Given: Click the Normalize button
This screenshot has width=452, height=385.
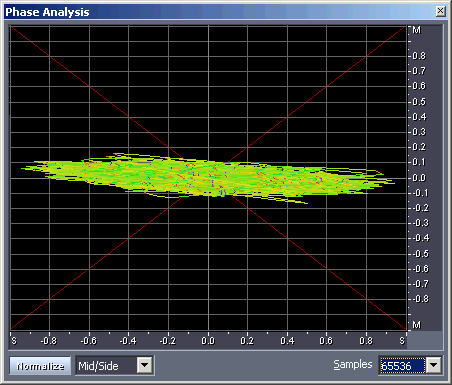Looking at the screenshot, I should pyautogui.click(x=40, y=366).
